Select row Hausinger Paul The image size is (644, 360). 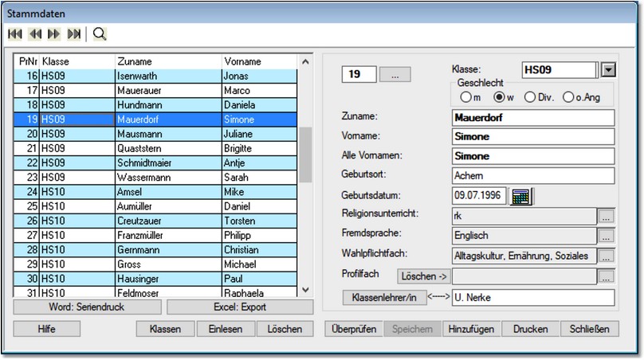(155, 279)
